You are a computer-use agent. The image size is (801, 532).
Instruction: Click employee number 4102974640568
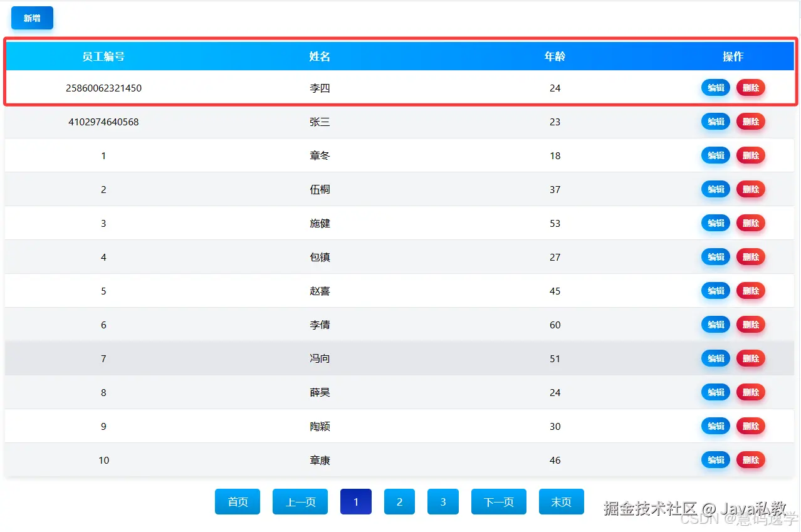(x=103, y=122)
